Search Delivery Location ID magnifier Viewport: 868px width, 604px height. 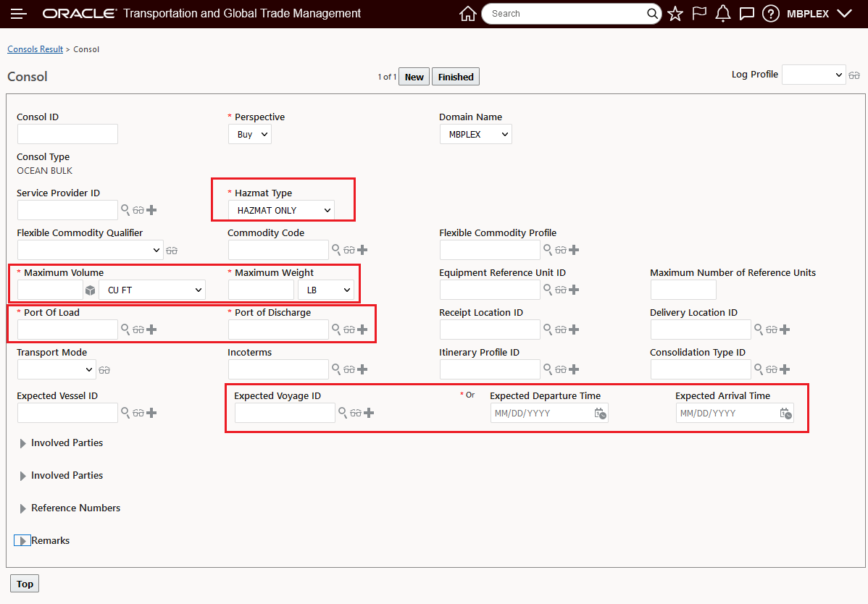click(x=759, y=329)
